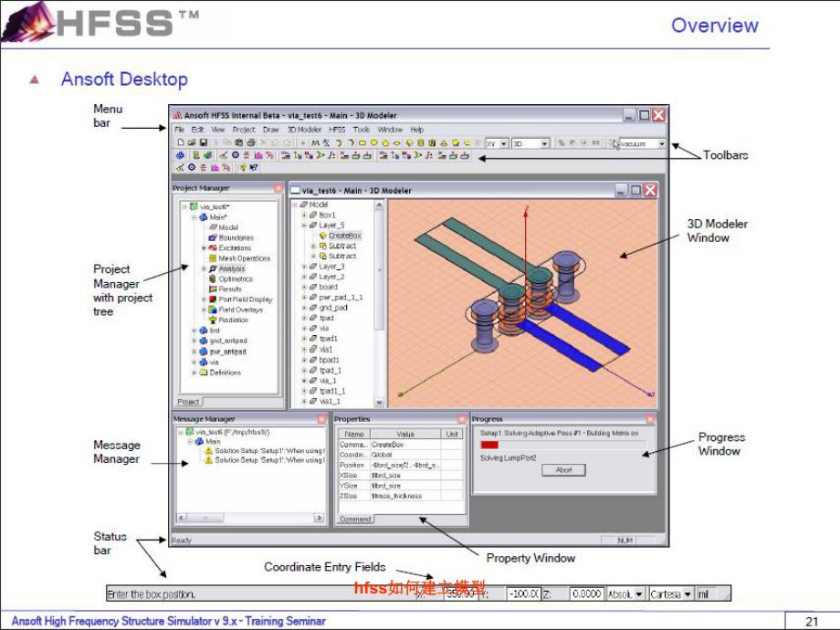
Task: Click the Results icon in project tree
Action: (213, 289)
